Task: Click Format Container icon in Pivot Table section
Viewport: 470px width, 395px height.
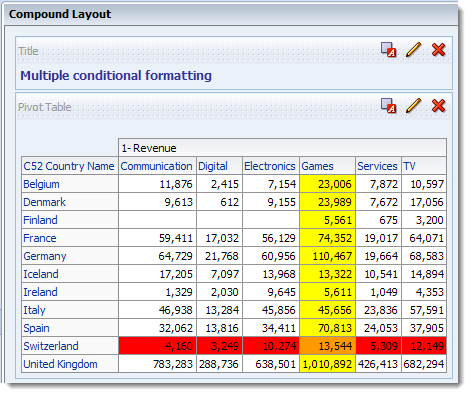Action: [389, 106]
